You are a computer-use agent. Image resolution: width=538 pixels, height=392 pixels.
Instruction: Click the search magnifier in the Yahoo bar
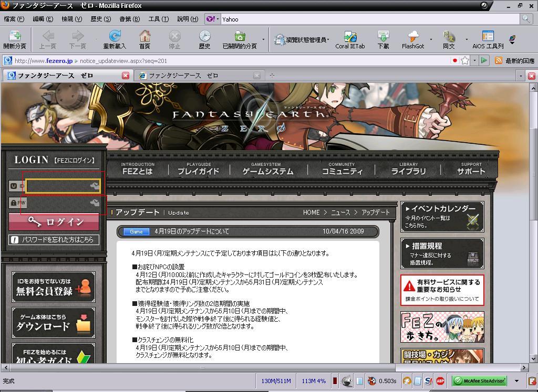tap(526, 19)
